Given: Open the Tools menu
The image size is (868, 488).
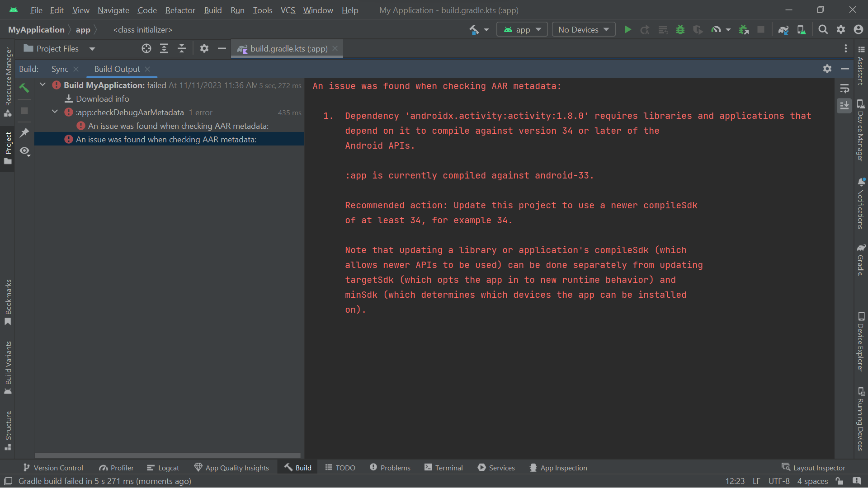Looking at the screenshot, I should tap(262, 10).
